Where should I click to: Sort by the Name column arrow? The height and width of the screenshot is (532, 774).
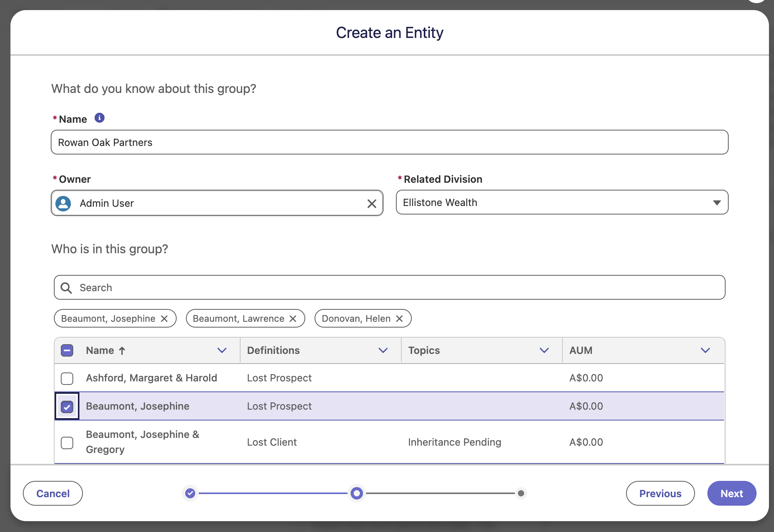122,351
